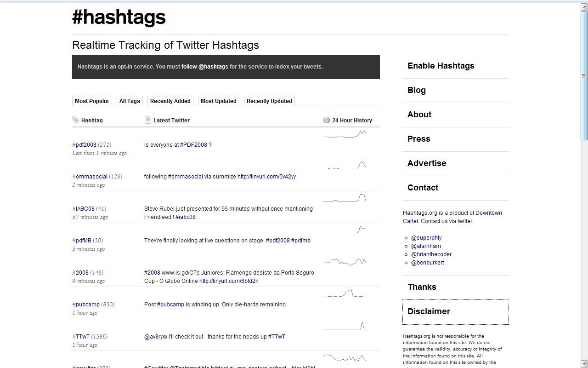Click the clock icon beside 24 Hour History

click(x=326, y=120)
